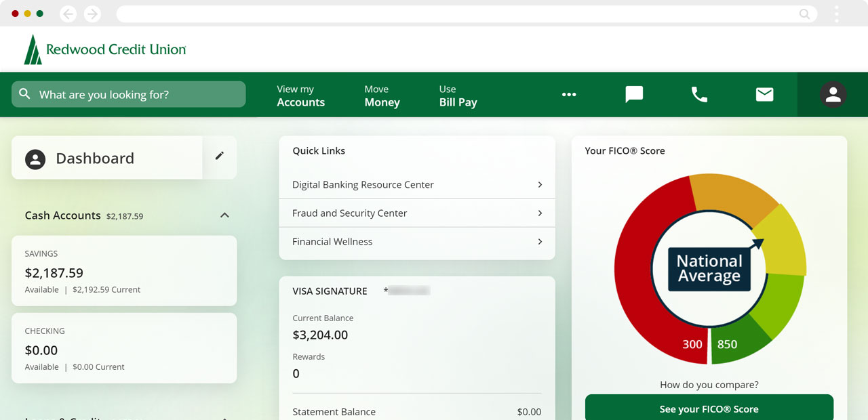Viewport: 868px width, 420px height.
Task: Click the 'What are you looking for?' search field
Action: point(129,95)
